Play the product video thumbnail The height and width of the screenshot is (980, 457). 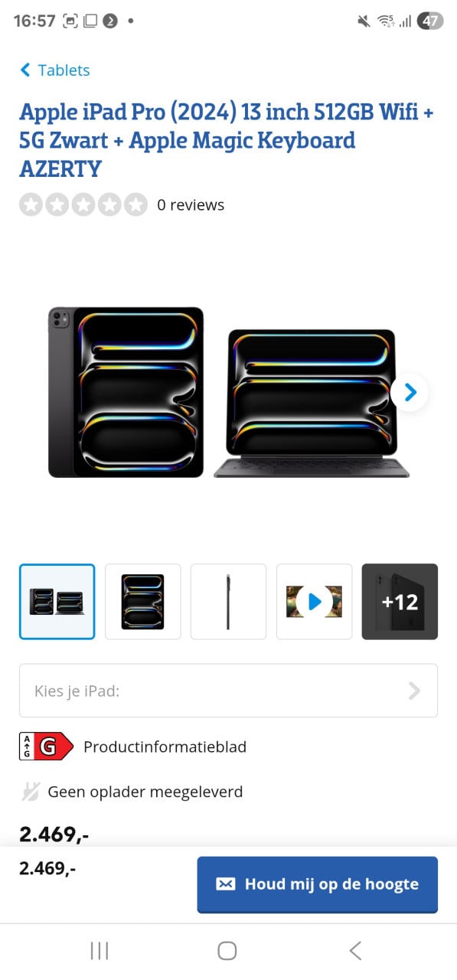coord(315,602)
